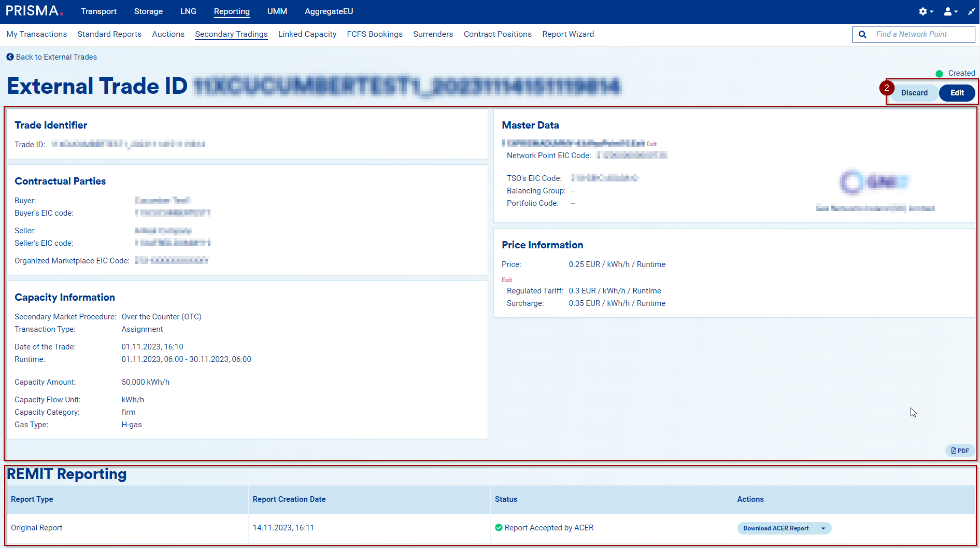Click Download ACER Report button
This screenshot has height=548, width=980.
[775, 528]
